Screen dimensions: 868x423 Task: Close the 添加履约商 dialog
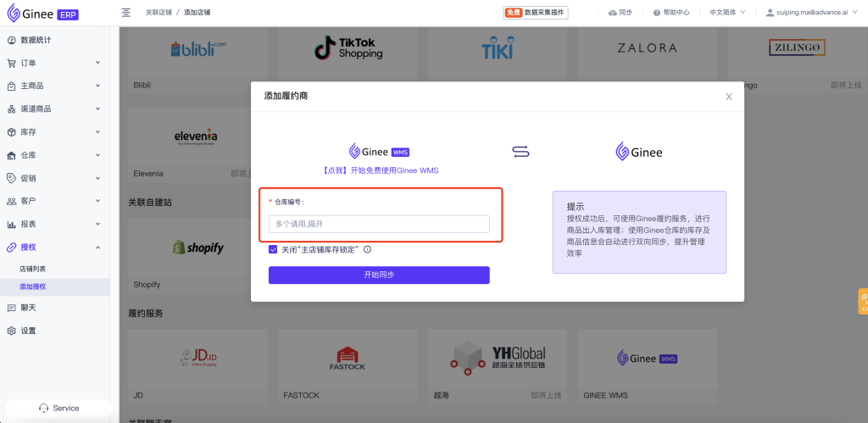[729, 97]
